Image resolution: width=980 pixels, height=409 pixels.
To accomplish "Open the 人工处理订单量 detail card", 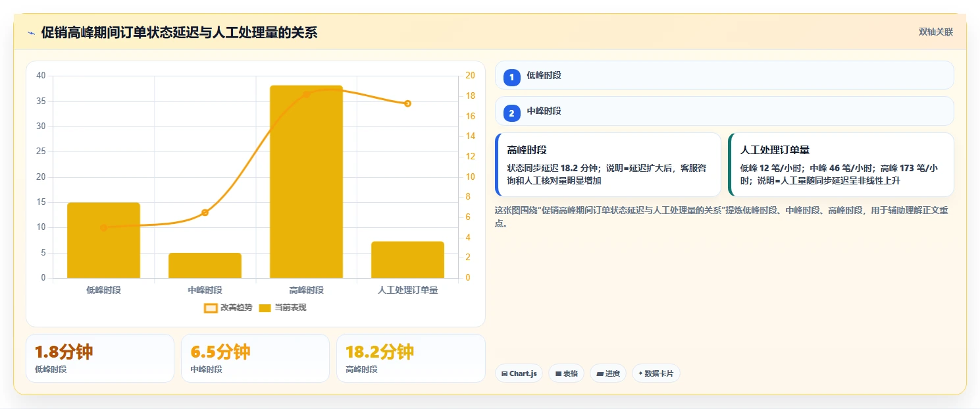I will coord(840,165).
